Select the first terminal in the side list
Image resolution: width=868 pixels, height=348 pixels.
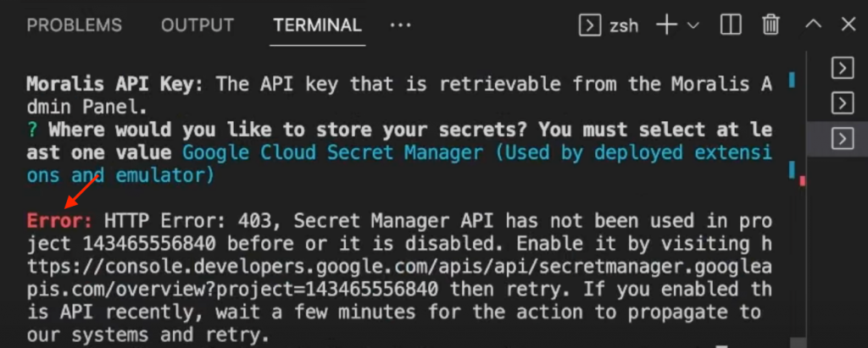(842, 69)
